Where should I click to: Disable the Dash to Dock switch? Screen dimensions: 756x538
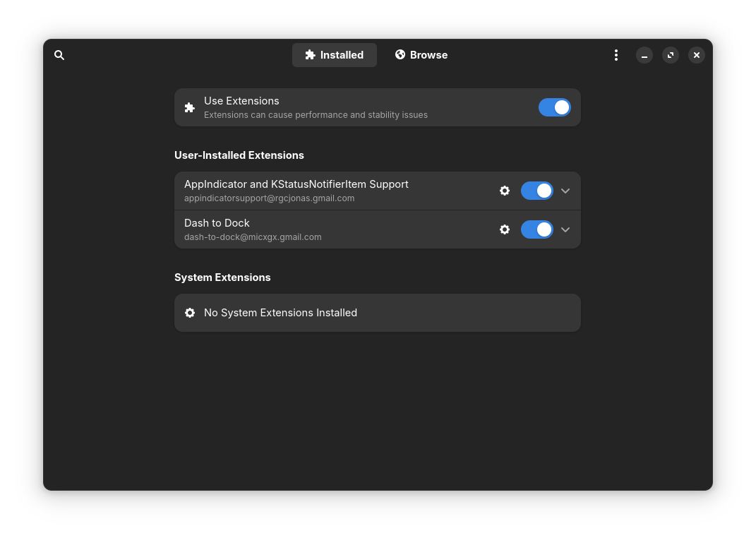coord(536,229)
